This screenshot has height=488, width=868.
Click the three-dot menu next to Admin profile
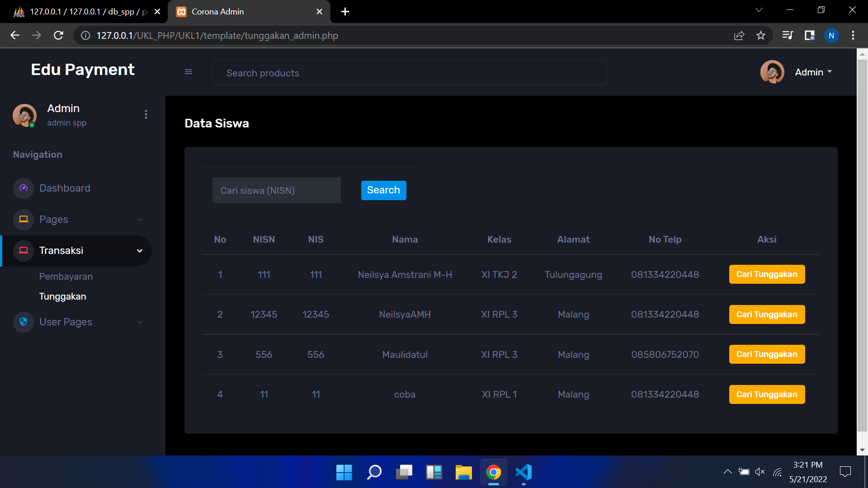(x=146, y=114)
